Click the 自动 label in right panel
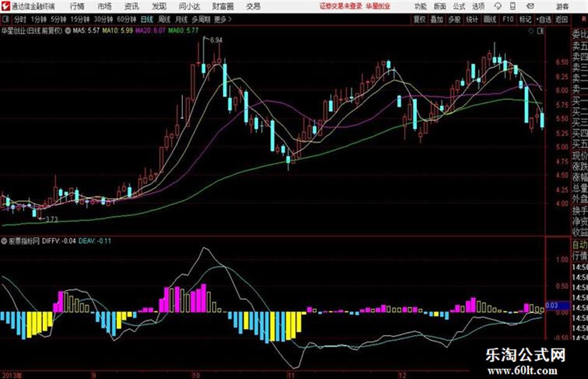588x379 pixels. click(x=580, y=245)
